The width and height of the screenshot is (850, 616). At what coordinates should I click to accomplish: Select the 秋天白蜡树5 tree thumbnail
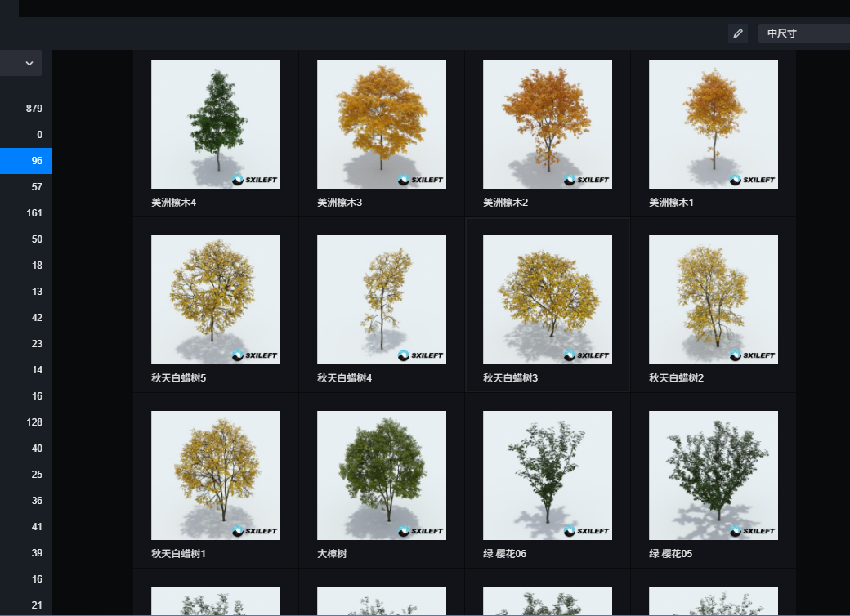pos(216,300)
